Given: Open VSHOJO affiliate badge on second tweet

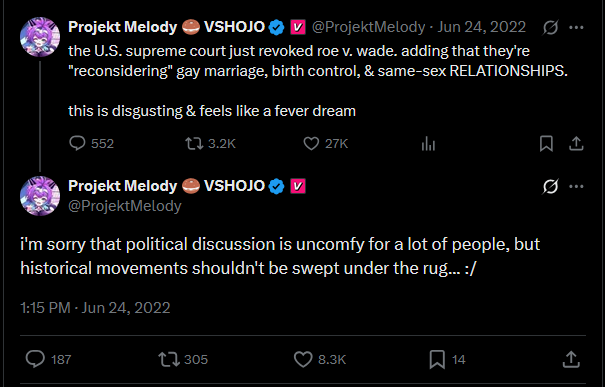Looking at the screenshot, I should (x=297, y=186).
